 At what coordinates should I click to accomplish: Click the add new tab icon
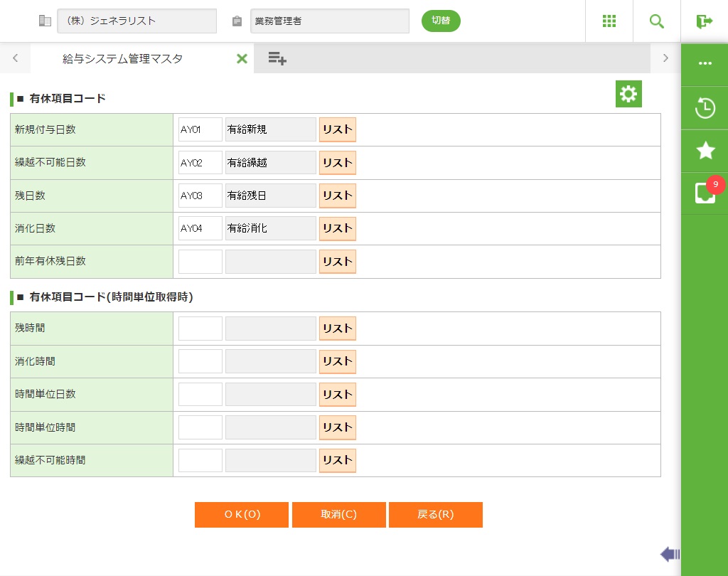coord(277,59)
